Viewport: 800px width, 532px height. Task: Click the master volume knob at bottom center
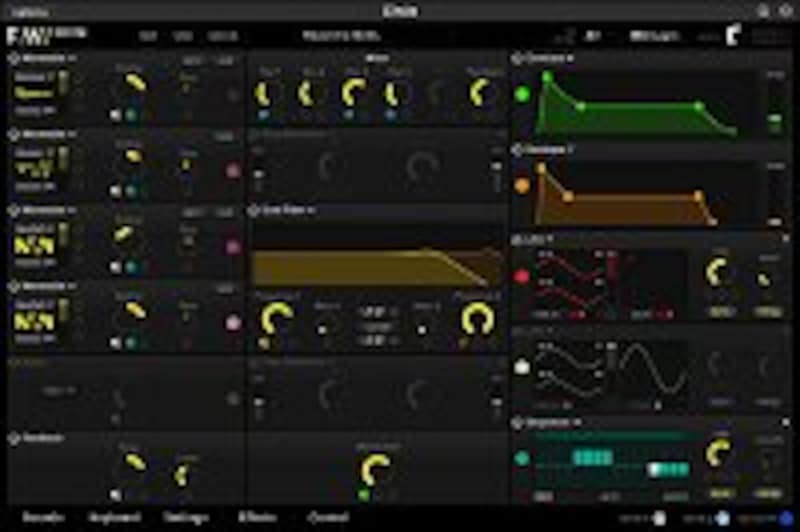click(375, 469)
